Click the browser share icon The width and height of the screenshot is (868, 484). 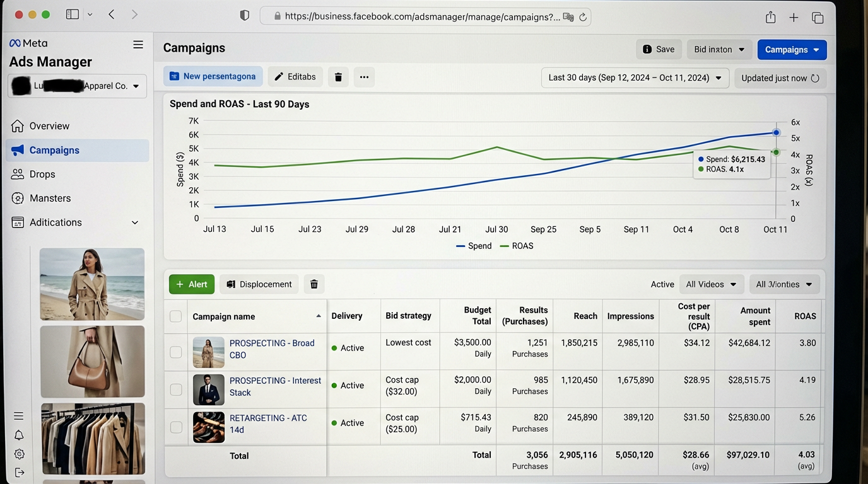point(770,17)
